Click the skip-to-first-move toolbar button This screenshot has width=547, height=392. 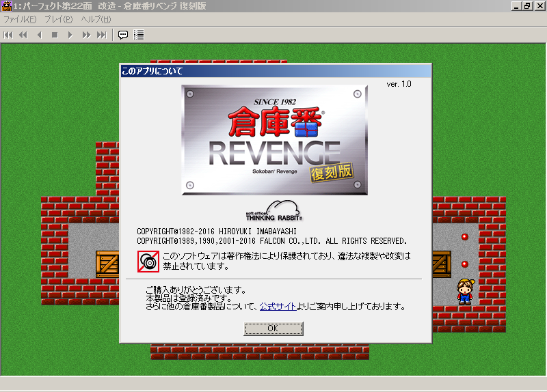(8, 34)
